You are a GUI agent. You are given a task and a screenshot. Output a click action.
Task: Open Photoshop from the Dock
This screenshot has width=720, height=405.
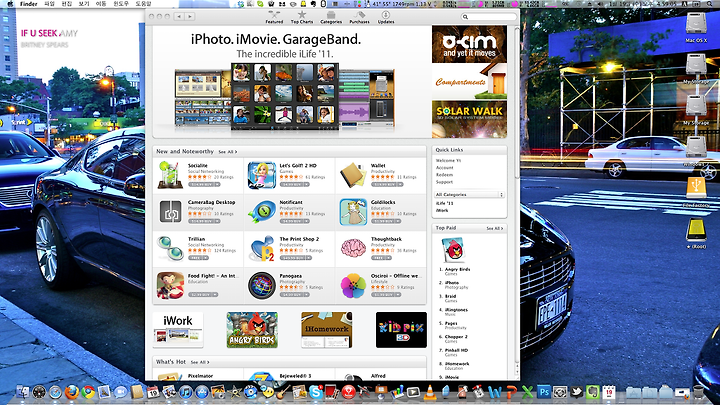(544, 392)
